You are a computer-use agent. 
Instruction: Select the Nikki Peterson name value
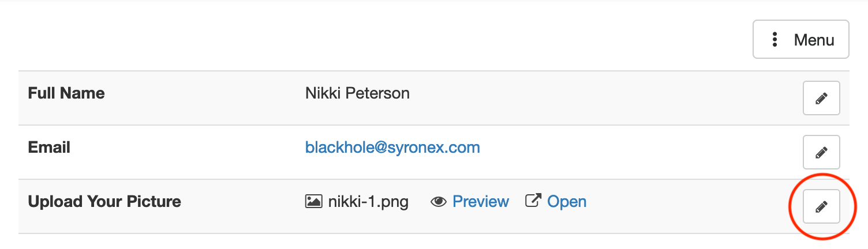(x=357, y=93)
